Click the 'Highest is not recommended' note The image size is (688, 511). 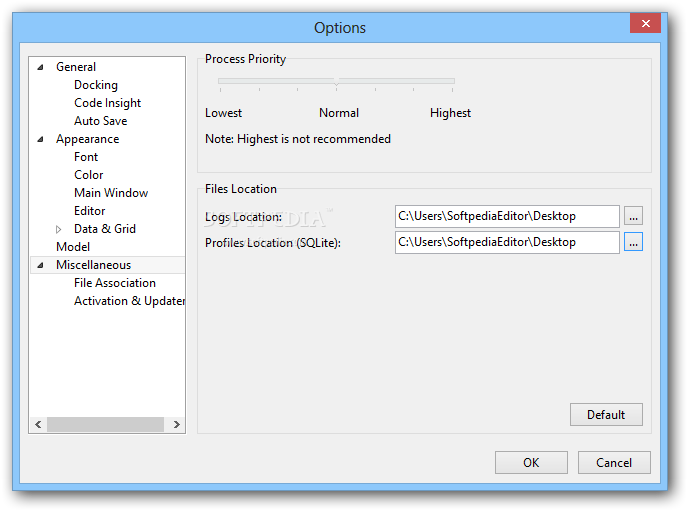(298, 139)
